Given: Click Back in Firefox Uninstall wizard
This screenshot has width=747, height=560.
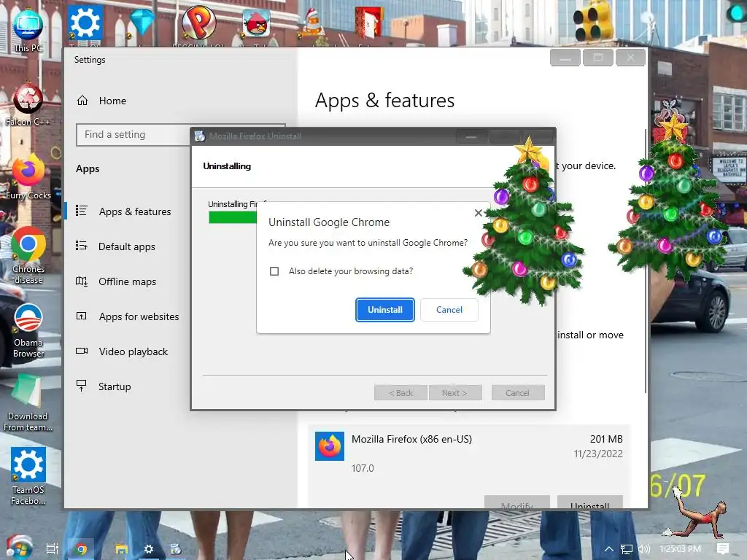Looking at the screenshot, I should [400, 393].
